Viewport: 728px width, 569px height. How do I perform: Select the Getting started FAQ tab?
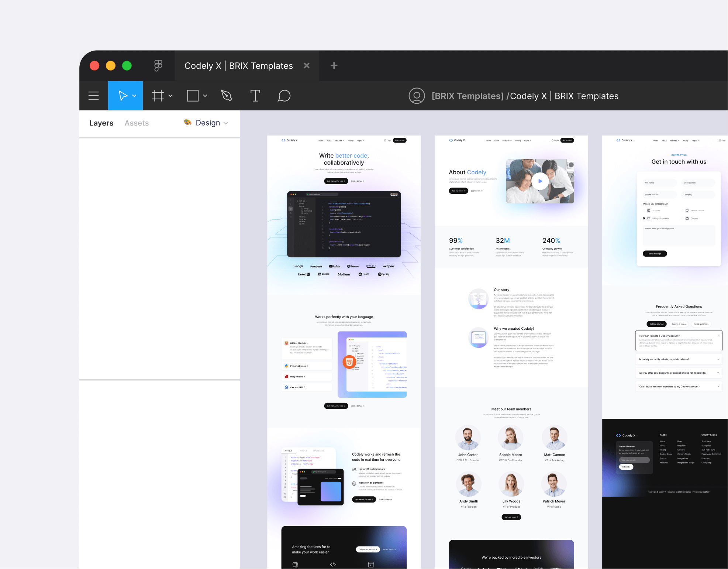pyautogui.click(x=656, y=324)
